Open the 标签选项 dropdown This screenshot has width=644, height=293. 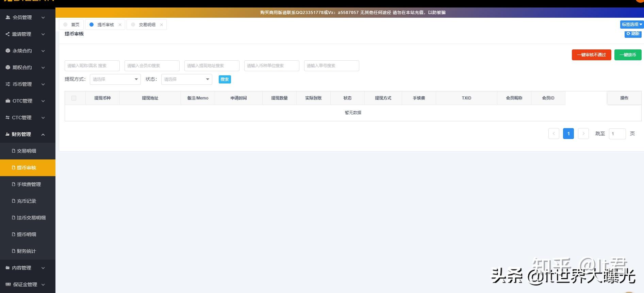pos(632,25)
